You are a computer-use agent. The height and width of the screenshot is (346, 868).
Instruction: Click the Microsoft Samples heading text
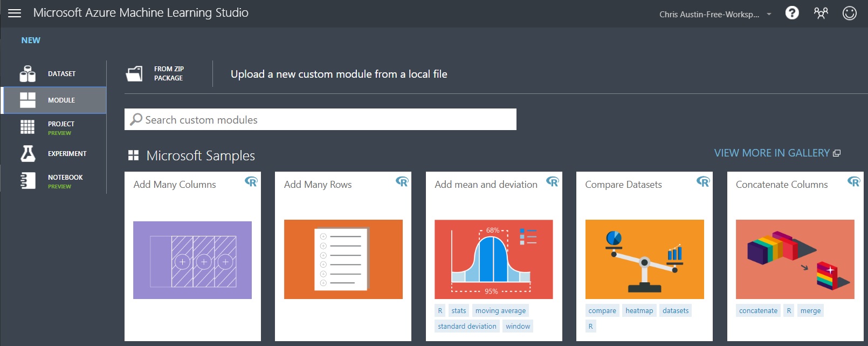[201, 155]
